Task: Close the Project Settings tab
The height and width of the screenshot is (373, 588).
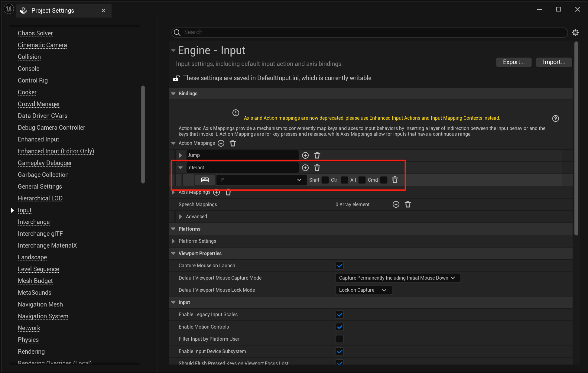Action: (103, 11)
